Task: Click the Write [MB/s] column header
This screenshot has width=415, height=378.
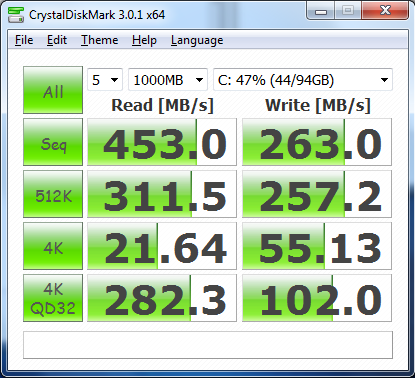Action: 318,106
